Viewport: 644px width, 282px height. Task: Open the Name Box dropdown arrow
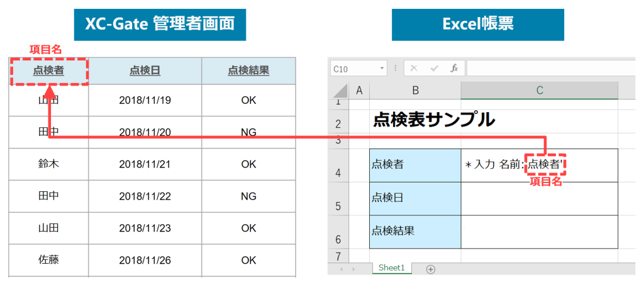[x=382, y=68]
